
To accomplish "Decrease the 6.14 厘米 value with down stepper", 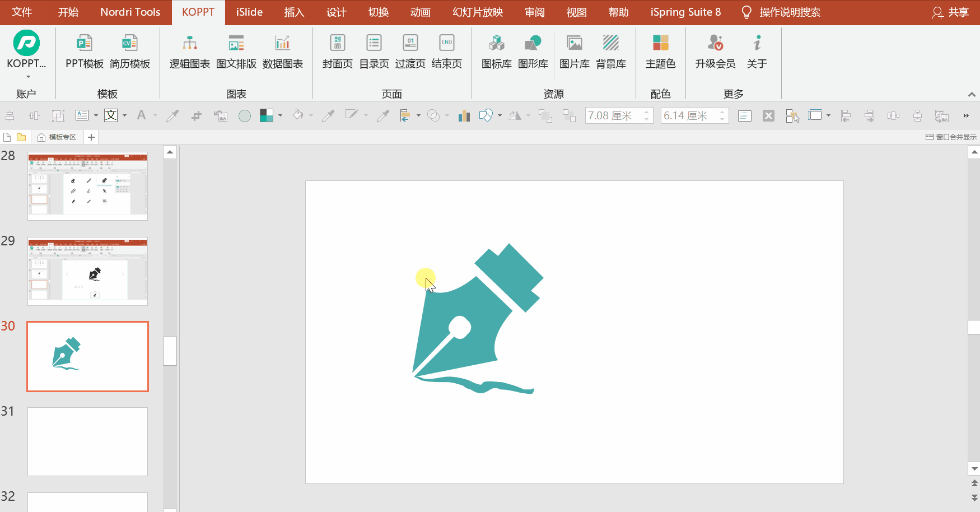I will click(x=722, y=119).
